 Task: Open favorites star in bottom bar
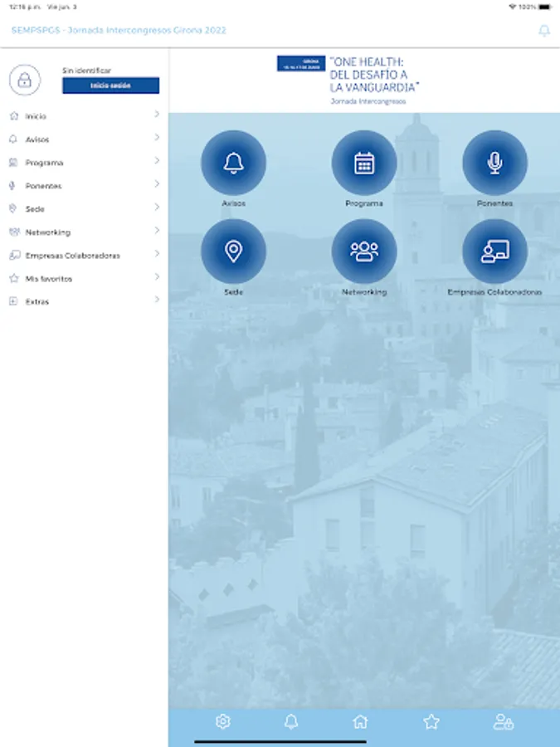tap(431, 722)
